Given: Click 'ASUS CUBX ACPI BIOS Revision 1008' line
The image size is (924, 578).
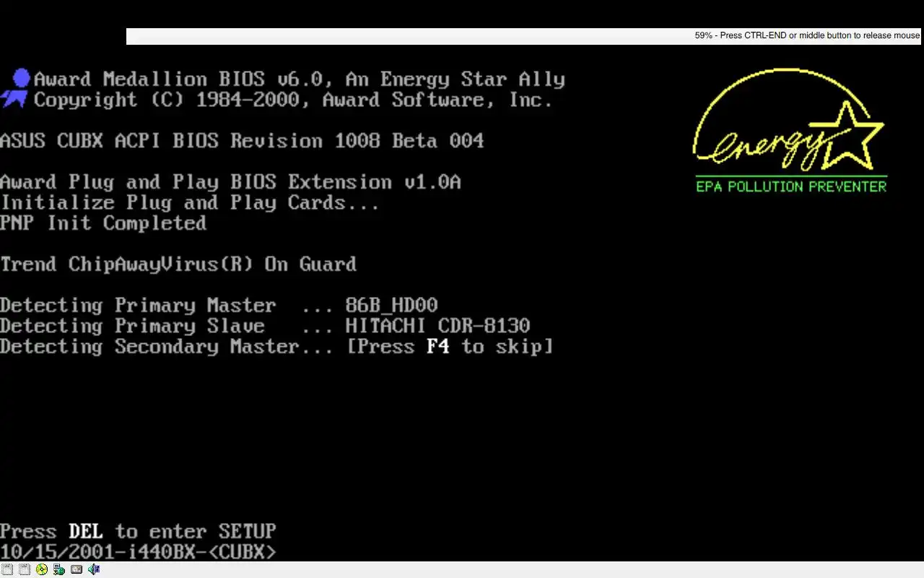Looking at the screenshot, I should pyautogui.click(x=242, y=140).
